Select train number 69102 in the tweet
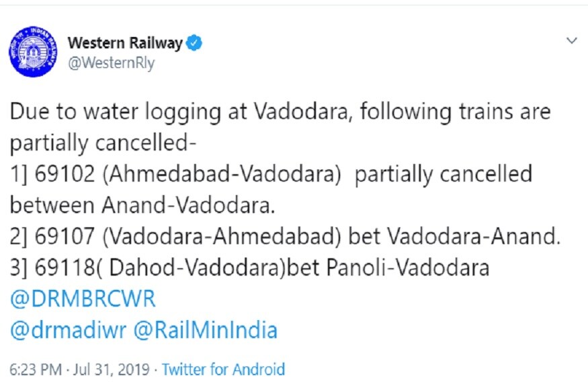The image size is (588, 392). pos(65,174)
